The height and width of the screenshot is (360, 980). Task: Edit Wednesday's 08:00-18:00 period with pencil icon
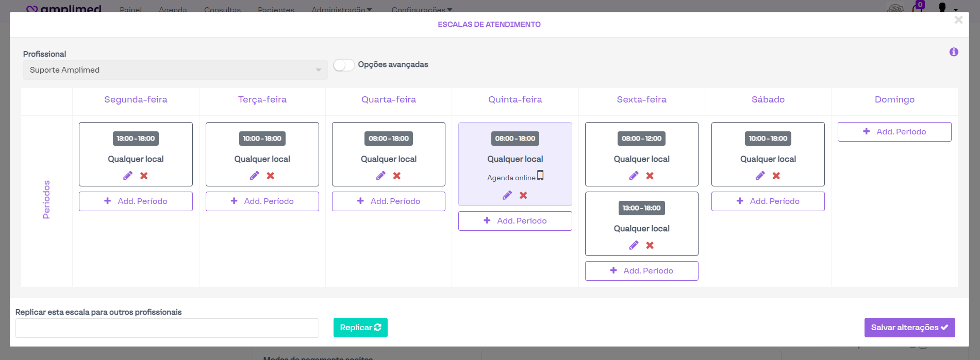pos(380,176)
